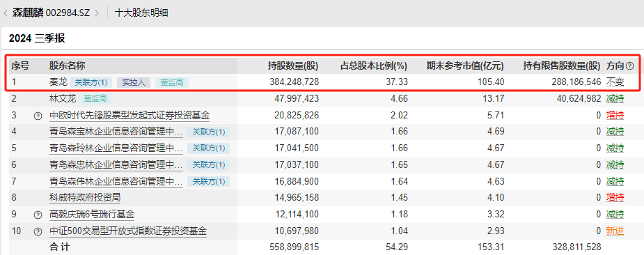Click question mark icon in row 3

[38, 116]
